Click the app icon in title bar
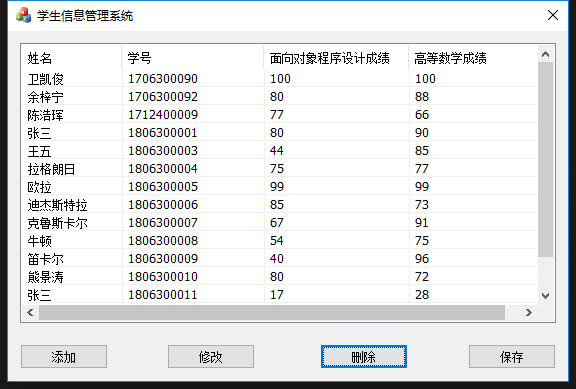 coord(24,15)
